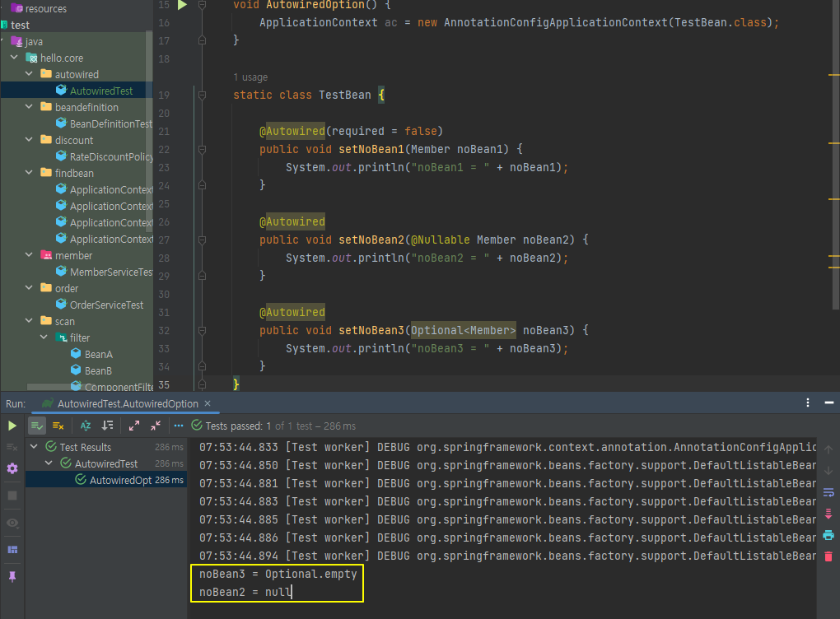Image resolution: width=840 pixels, height=619 pixels.
Task: Collapse the member folder
Action: (29, 255)
